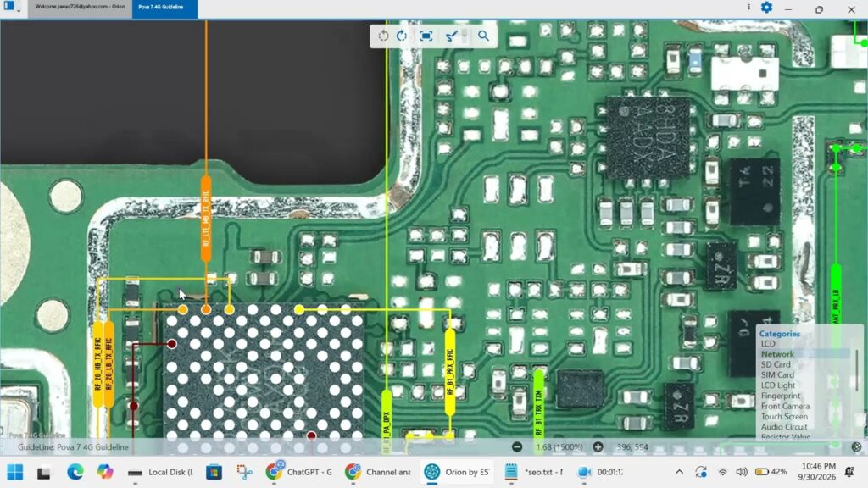Open the notification bell in tray
The image size is (868, 488).
point(849,472)
